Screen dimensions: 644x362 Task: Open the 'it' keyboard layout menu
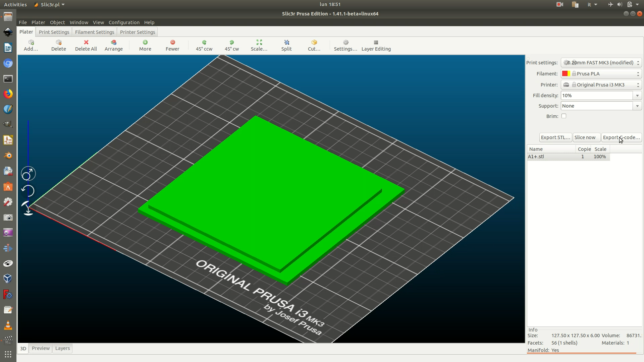592,4
